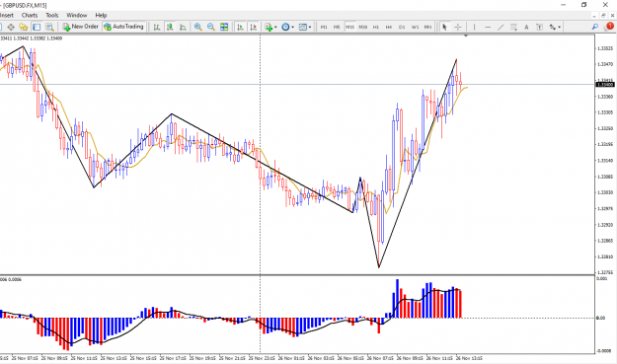
Task: Open the Navigator panel star-folder icon
Action: [x=24, y=27]
